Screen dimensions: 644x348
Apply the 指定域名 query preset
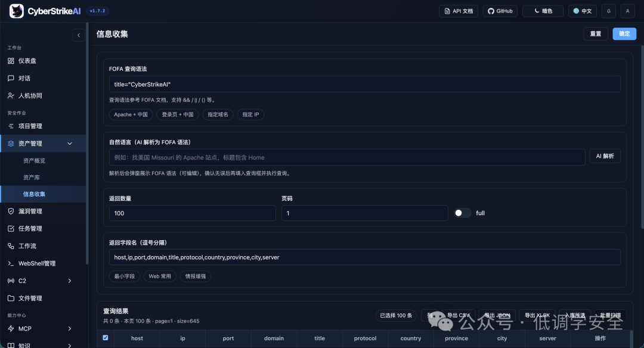click(x=218, y=114)
